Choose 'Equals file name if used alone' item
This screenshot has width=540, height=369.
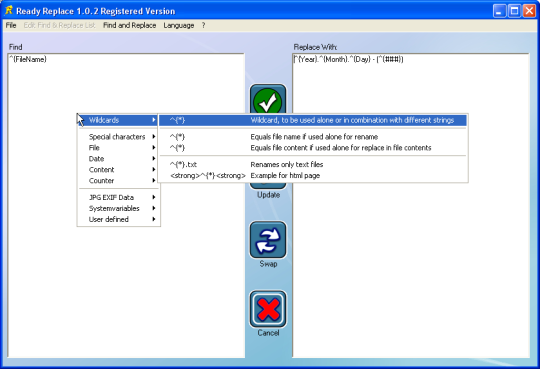tap(313, 137)
